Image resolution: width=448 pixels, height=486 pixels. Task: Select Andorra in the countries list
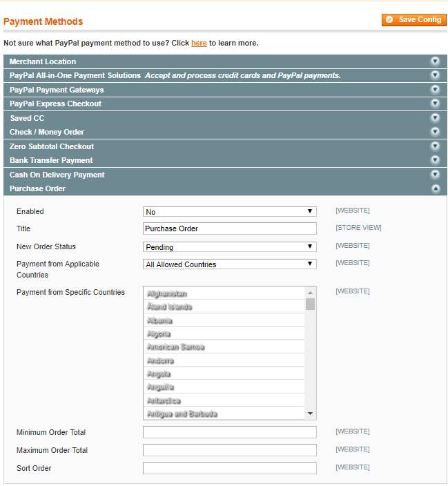coord(224,360)
